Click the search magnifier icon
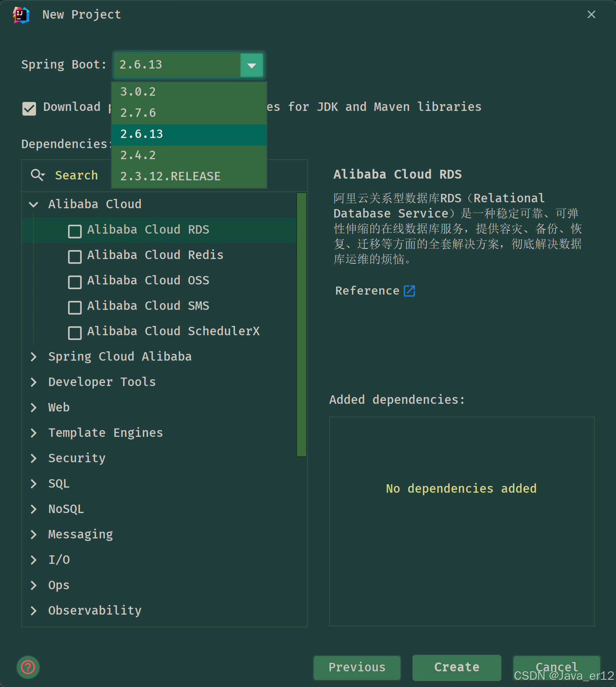 (x=38, y=175)
